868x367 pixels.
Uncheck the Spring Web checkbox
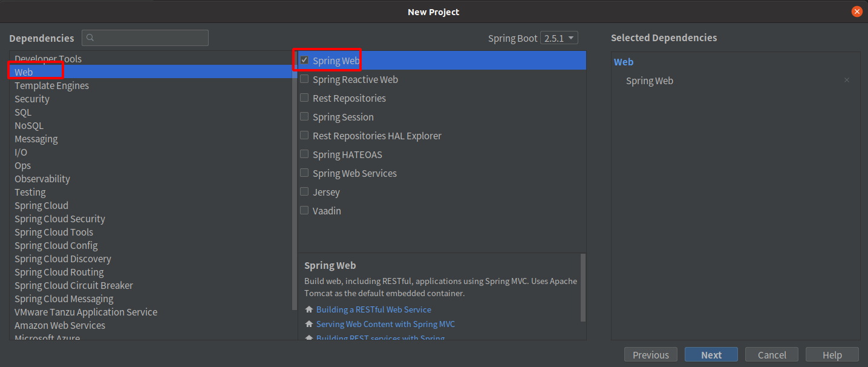[x=304, y=61]
